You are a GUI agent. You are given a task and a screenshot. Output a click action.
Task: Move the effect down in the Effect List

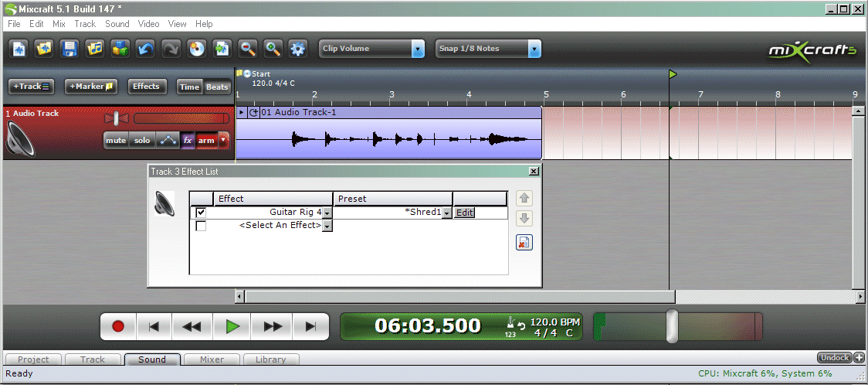(524, 219)
